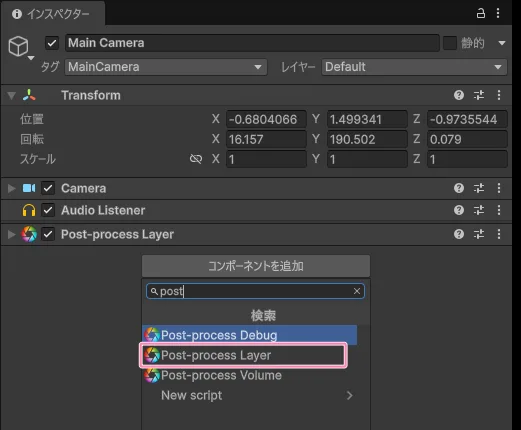Click the rotation Y value 190.502

click(x=367, y=139)
